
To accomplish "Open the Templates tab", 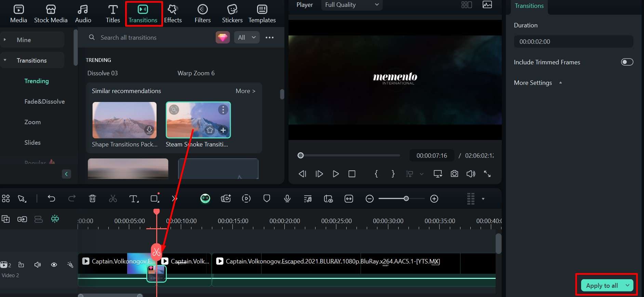I will [262, 14].
